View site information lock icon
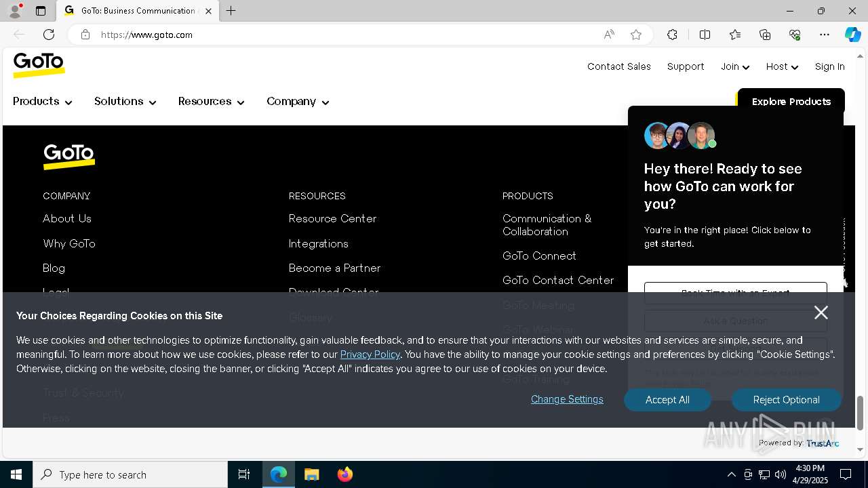 pos(85,35)
